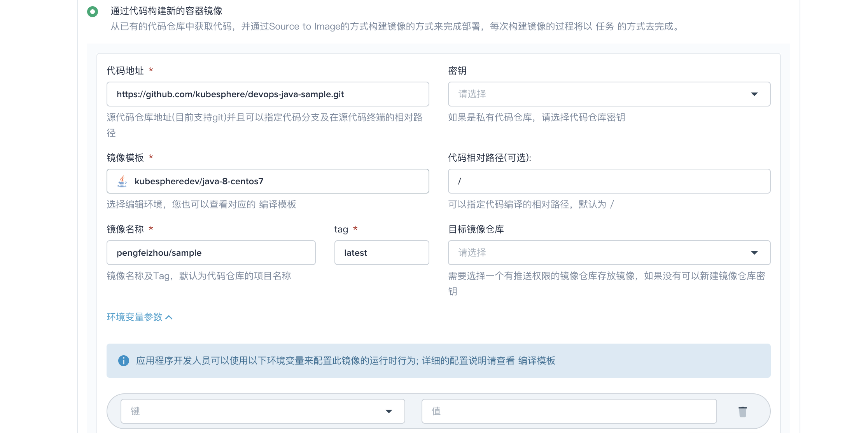Select radio for building new container image from code

tap(93, 12)
